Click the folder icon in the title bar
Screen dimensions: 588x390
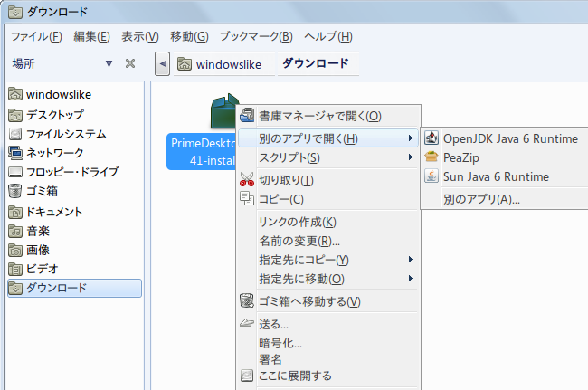point(15,12)
